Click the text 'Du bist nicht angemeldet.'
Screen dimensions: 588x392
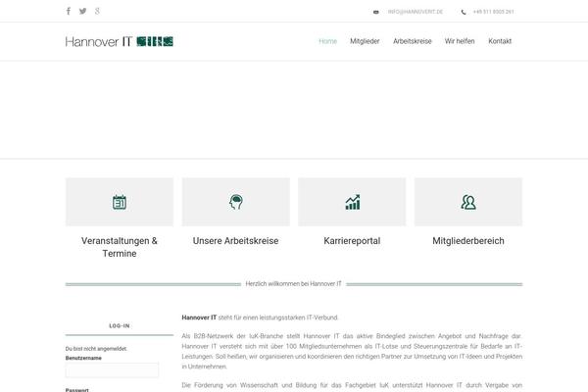(96, 349)
